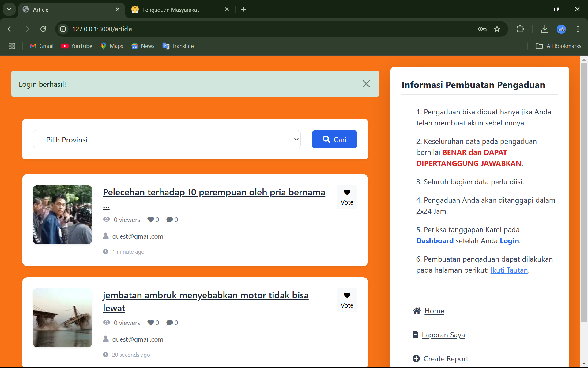Follow the Ikuti Tautan link
This screenshot has width=588, height=368.
[x=509, y=270]
